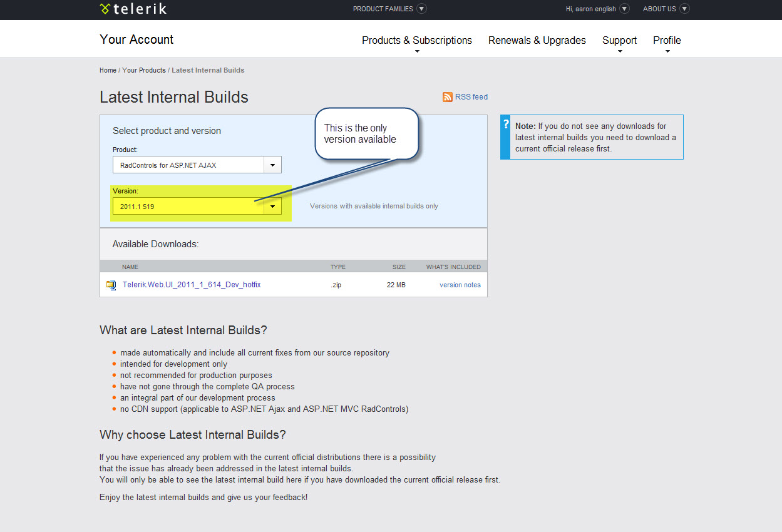Screen dimensions: 782x532
Task: Click 'Versions with available internal builds only' text
Action: click(x=374, y=206)
